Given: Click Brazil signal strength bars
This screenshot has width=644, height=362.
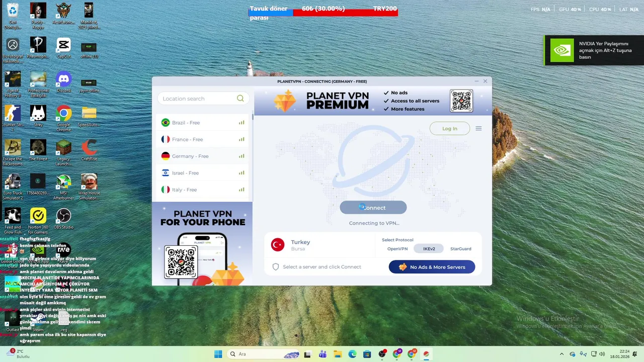Looking at the screenshot, I should pyautogui.click(x=242, y=123).
